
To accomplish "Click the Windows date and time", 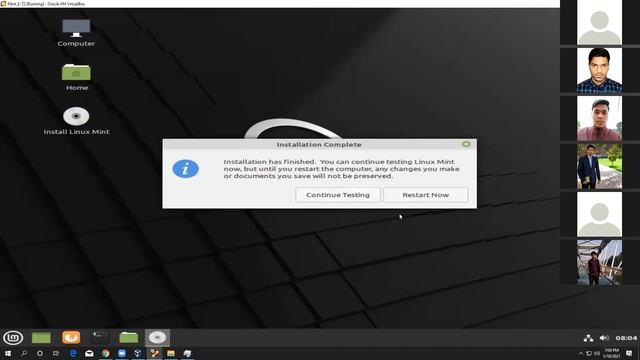I will [611, 353].
